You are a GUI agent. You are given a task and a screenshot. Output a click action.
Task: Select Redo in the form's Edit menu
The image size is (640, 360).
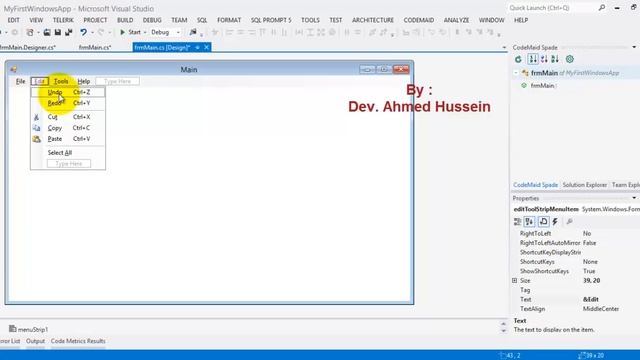pos(68,103)
